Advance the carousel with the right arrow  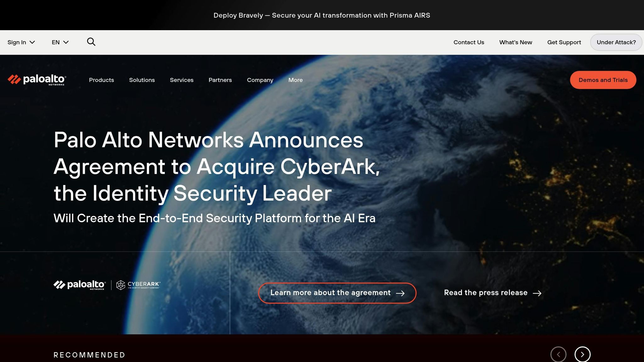(x=582, y=354)
